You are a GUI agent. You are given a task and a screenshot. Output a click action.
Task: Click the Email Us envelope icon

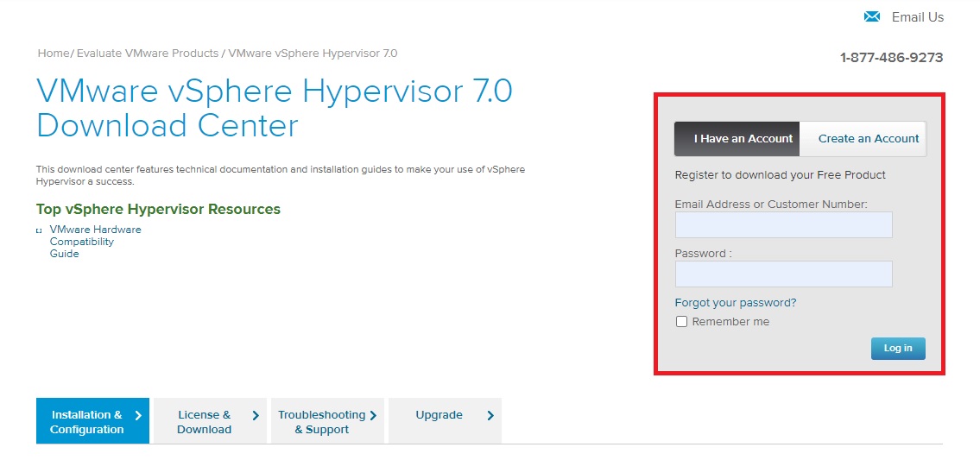[x=872, y=17]
